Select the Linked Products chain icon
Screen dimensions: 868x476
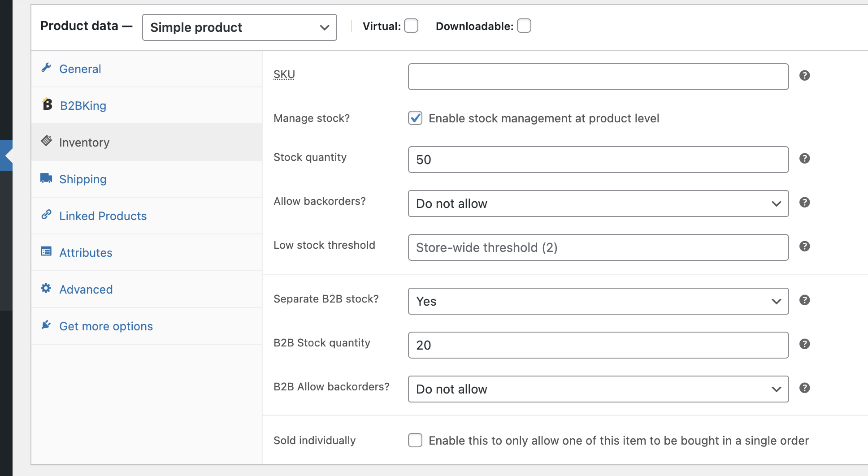[x=47, y=215]
